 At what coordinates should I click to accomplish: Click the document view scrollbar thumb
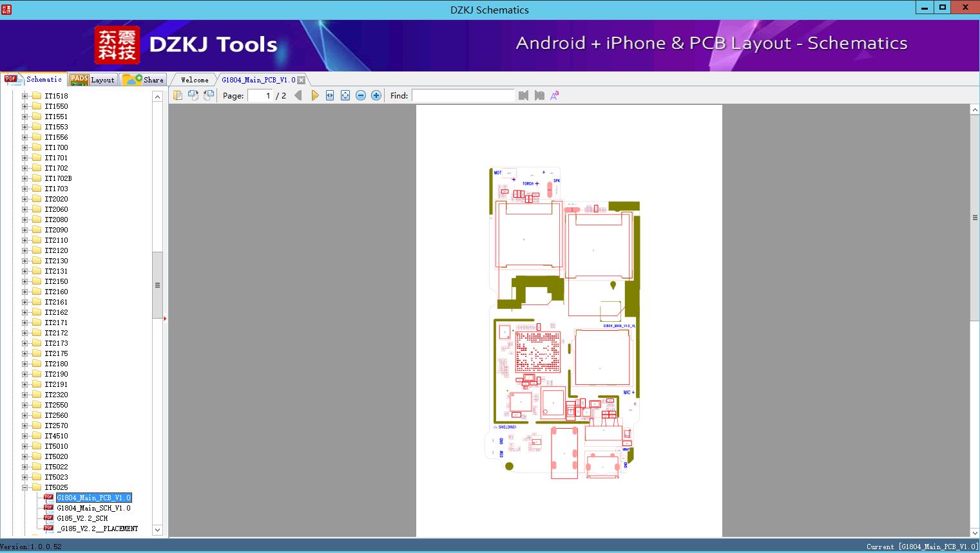pyautogui.click(x=975, y=218)
